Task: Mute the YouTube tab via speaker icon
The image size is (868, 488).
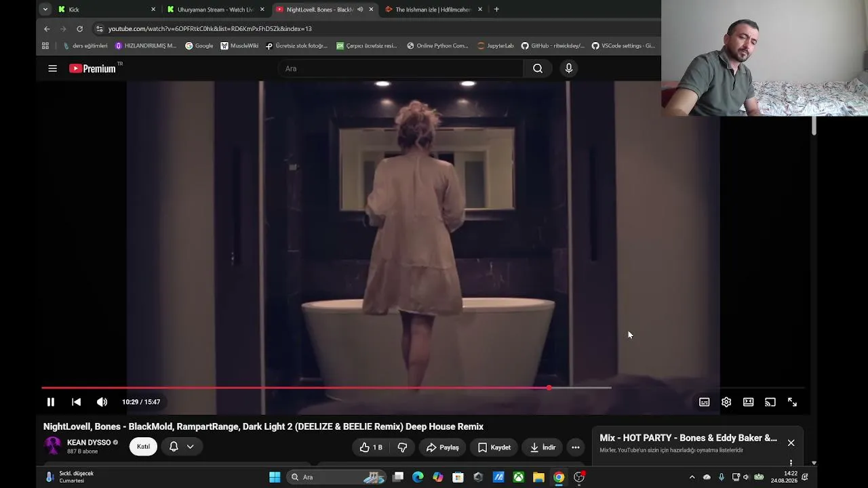Action: pos(360,9)
